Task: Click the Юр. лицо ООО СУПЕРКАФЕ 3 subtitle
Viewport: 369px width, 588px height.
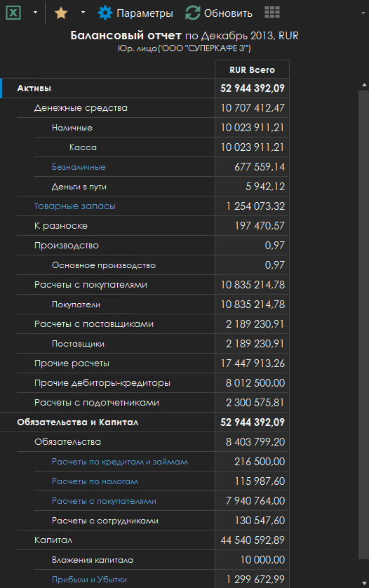Action: click(184, 48)
